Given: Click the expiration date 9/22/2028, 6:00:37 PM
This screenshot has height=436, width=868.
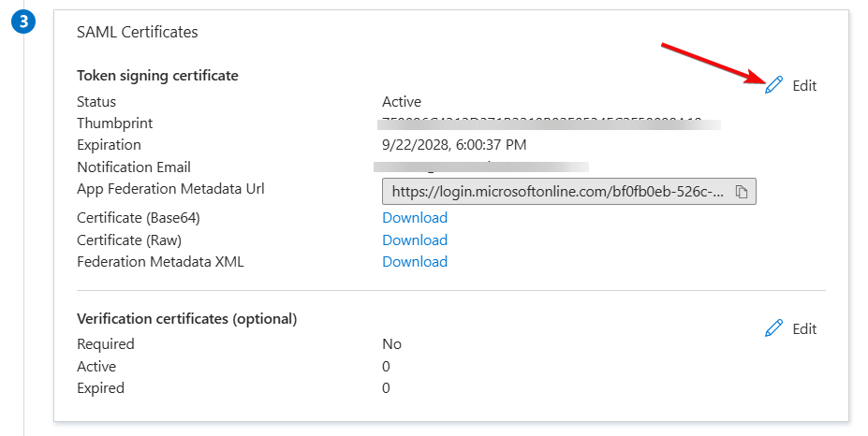Looking at the screenshot, I should 454,145.
